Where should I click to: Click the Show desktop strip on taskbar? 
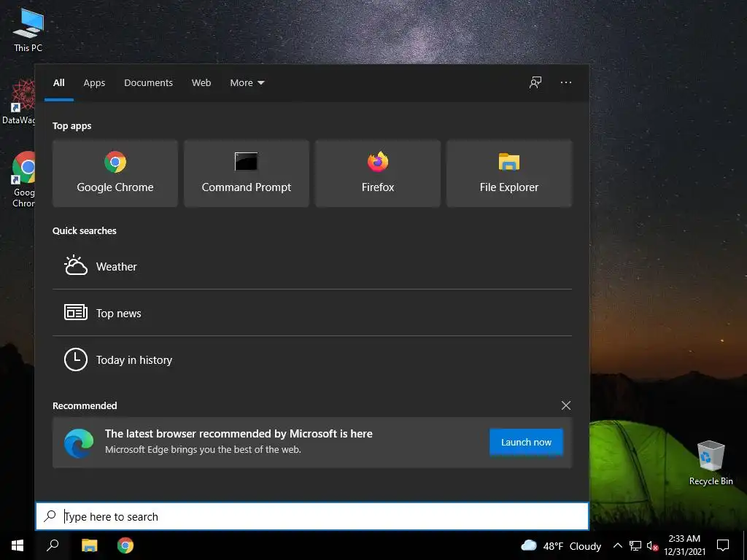coord(745,545)
